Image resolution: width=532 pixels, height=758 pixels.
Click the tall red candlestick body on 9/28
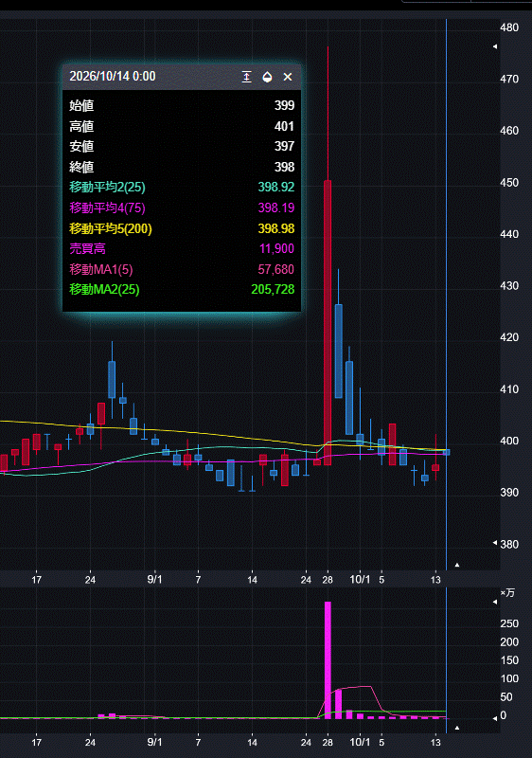point(328,322)
